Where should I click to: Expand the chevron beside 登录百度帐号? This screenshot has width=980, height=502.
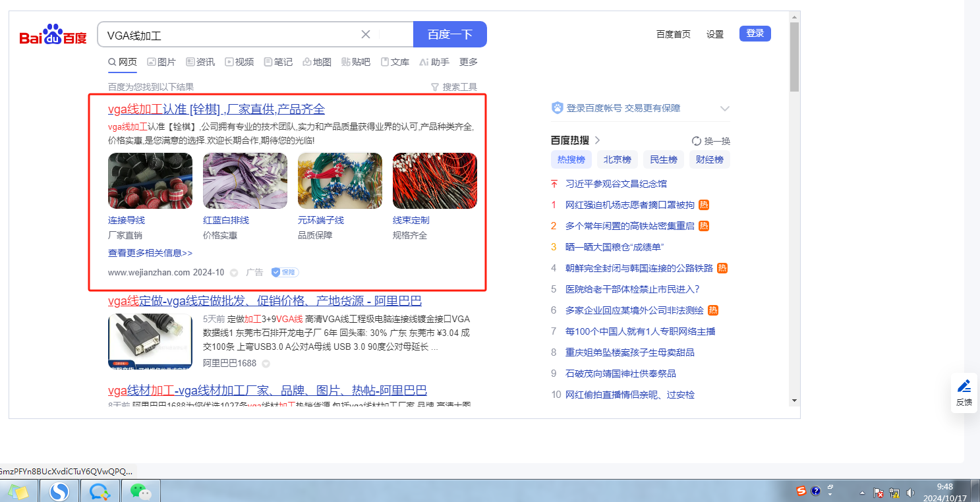click(x=725, y=109)
